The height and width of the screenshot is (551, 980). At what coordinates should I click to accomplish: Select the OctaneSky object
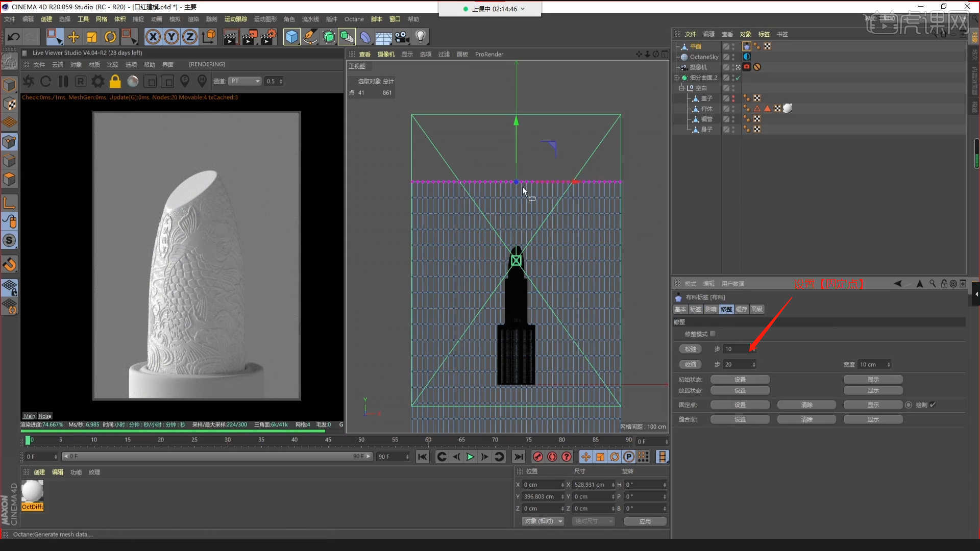click(704, 57)
